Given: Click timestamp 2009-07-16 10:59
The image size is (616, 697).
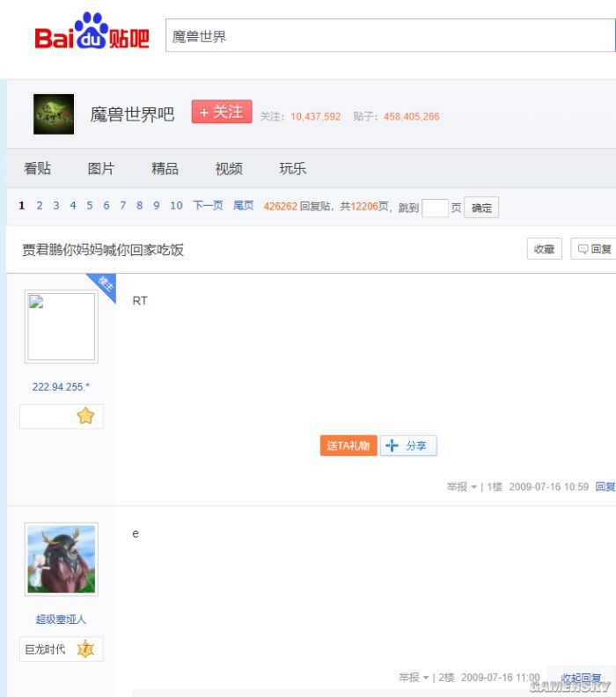Looking at the screenshot, I should coord(549,487).
